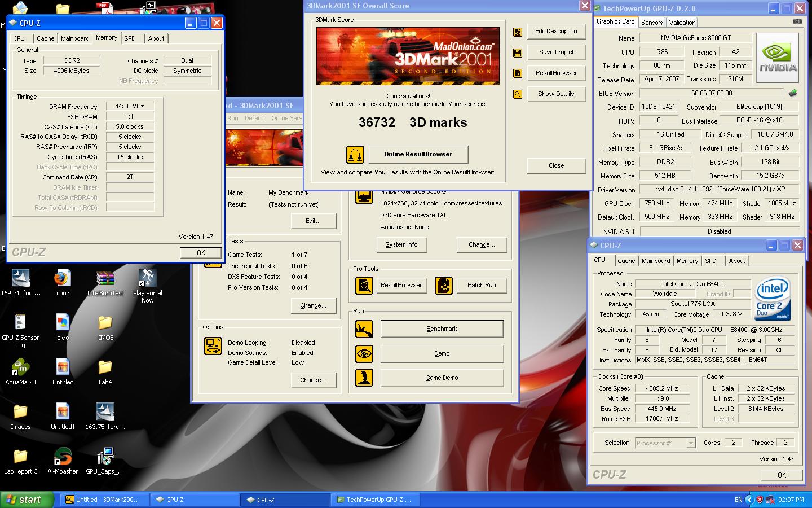Select the AquaMark3 desktop icon
The width and height of the screenshot is (812, 508).
[x=20, y=372]
